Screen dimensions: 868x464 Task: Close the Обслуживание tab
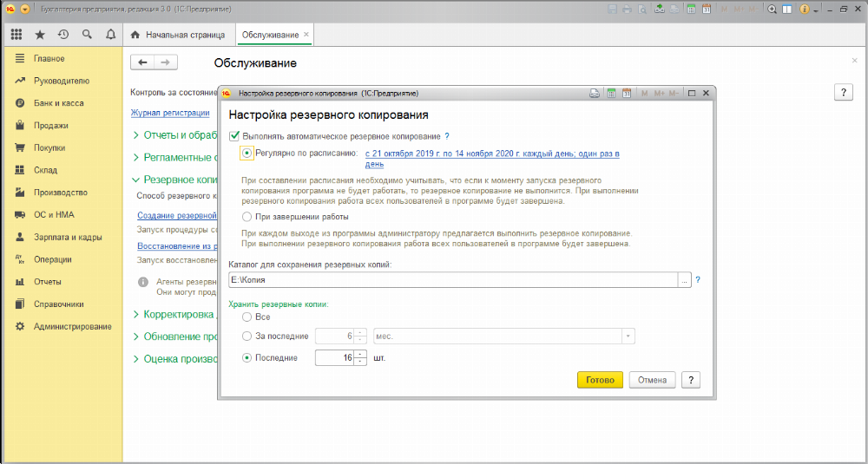[x=306, y=35]
